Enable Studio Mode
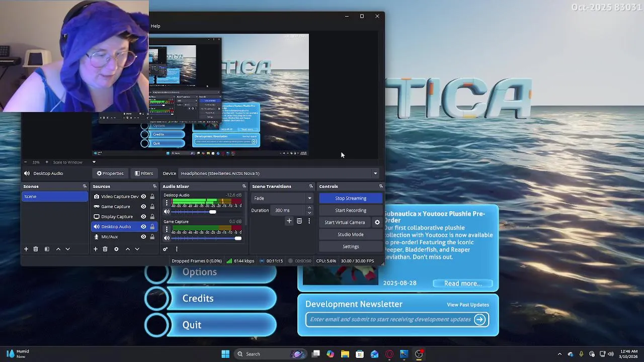The width and height of the screenshot is (644, 362). pyautogui.click(x=351, y=234)
